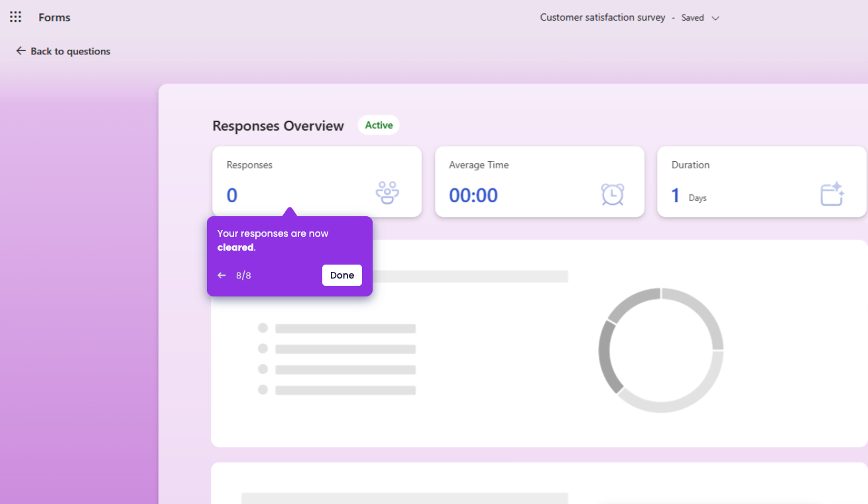Click the Forms app title
The image size is (868, 504).
click(54, 18)
